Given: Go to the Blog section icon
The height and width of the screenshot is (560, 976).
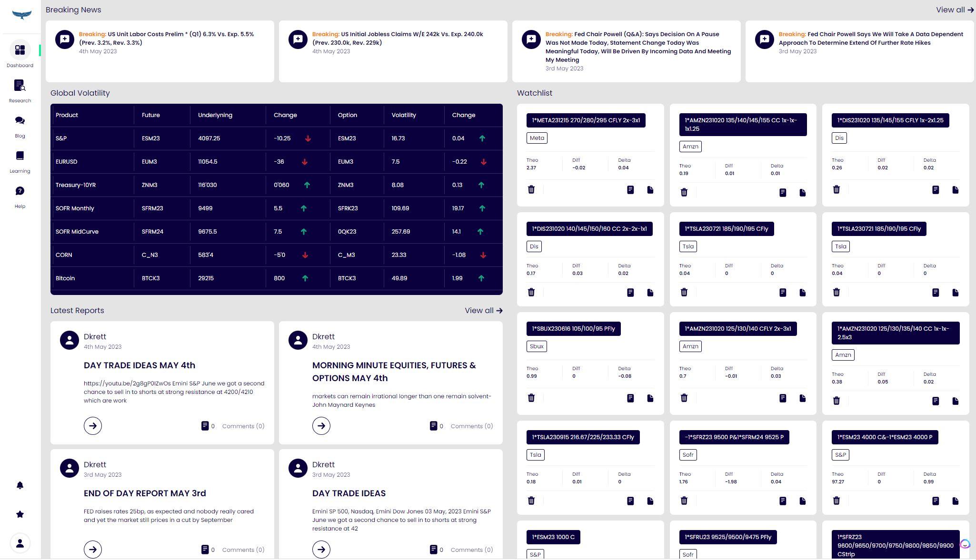Looking at the screenshot, I should click(20, 121).
